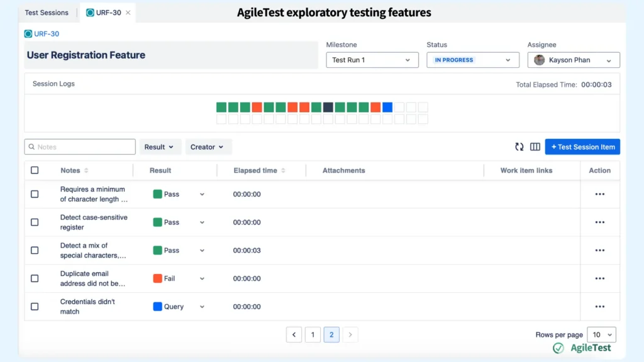Open the URF-30 breadcrumb link
Viewport: 644px width, 362px height.
[x=47, y=34]
